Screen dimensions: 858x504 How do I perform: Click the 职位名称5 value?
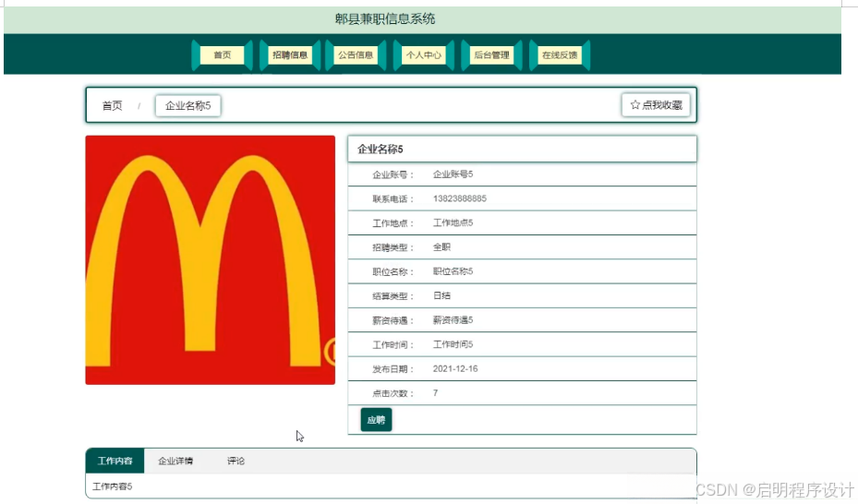click(x=453, y=271)
